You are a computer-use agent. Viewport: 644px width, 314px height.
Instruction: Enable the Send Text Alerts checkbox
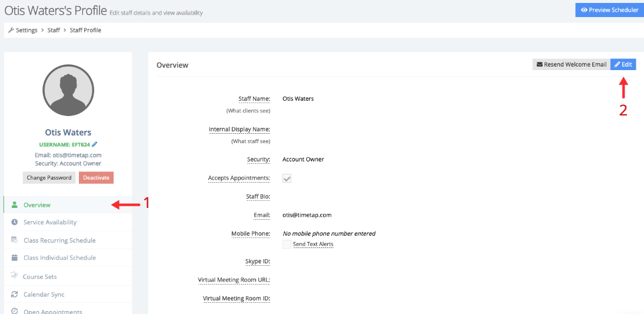click(x=287, y=244)
